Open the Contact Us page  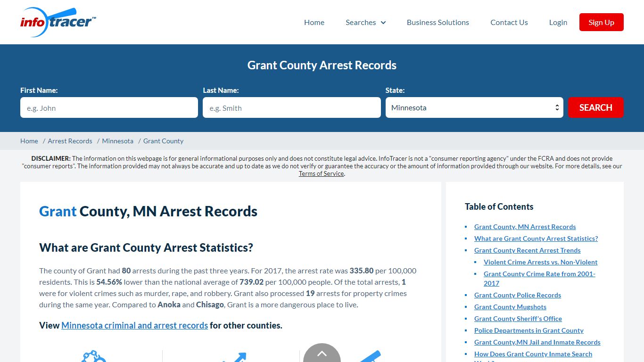[x=509, y=22]
